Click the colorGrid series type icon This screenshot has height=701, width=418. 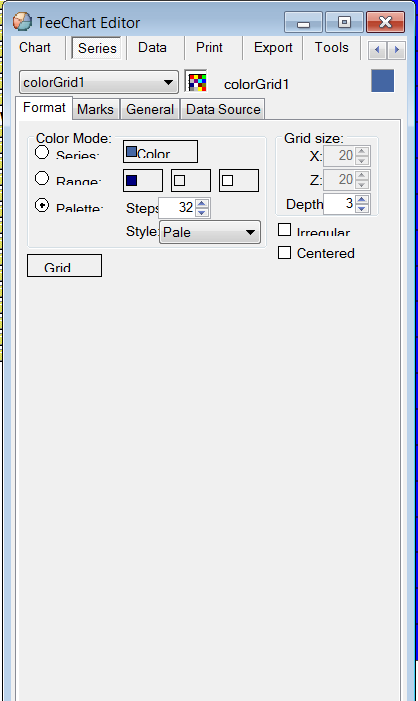coord(196,81)
